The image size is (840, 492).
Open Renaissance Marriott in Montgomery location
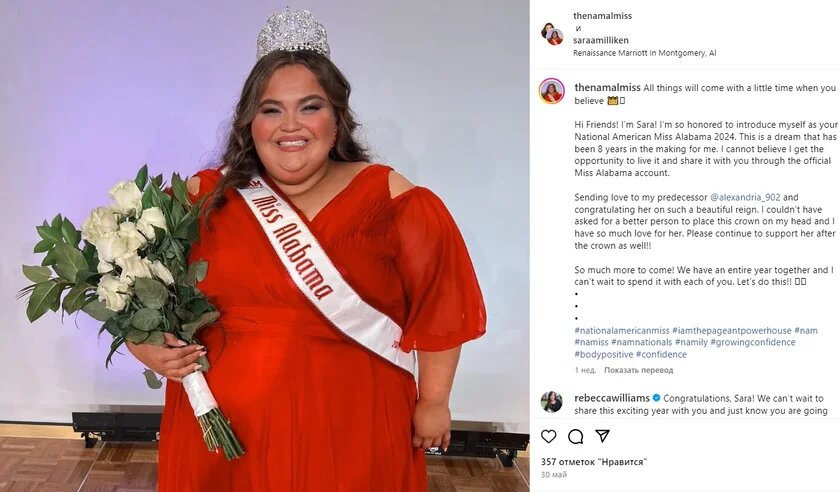tap(644, 53)
